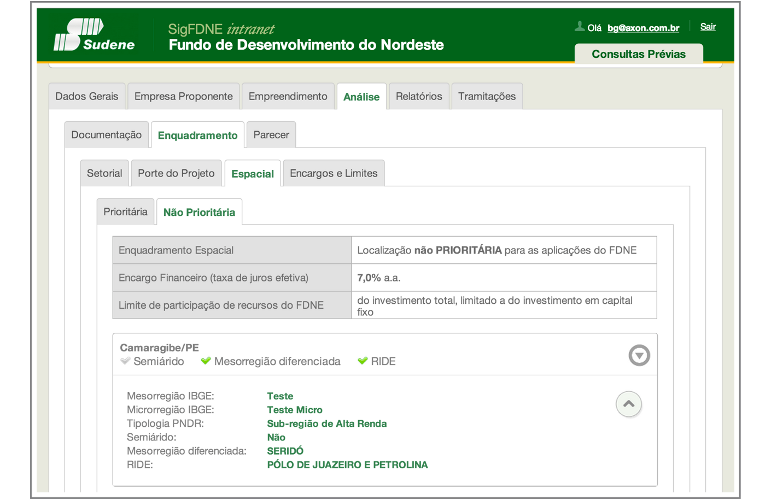771x500 pixels.
Task: Click the Localização não PRIORITÁRIA cell
Action: tap(504, 250)
